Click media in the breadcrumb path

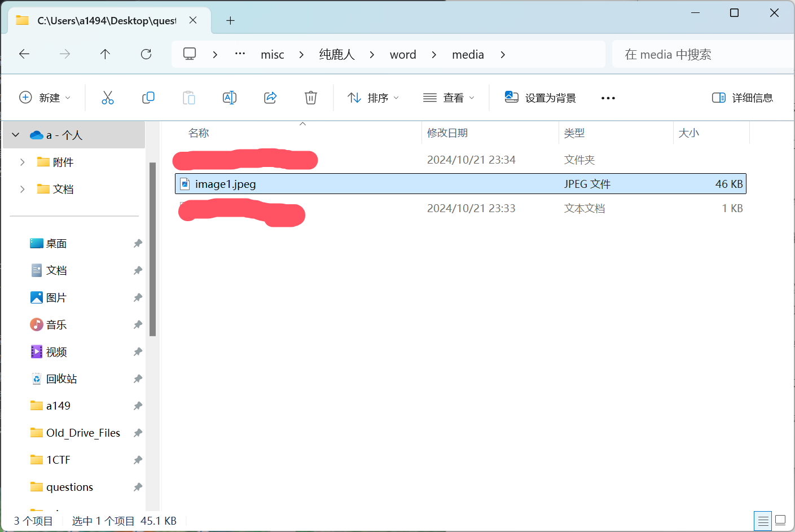(468, 55)
